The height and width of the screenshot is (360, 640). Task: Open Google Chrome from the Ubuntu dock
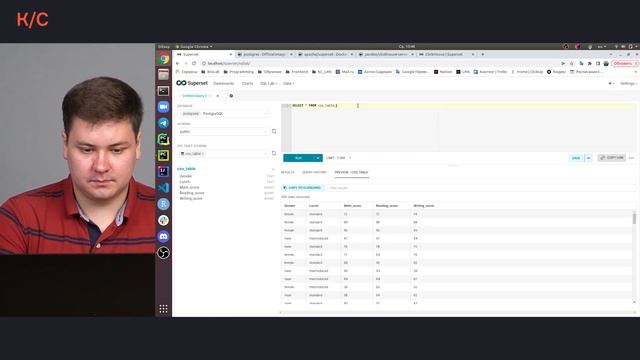[164, 59]
